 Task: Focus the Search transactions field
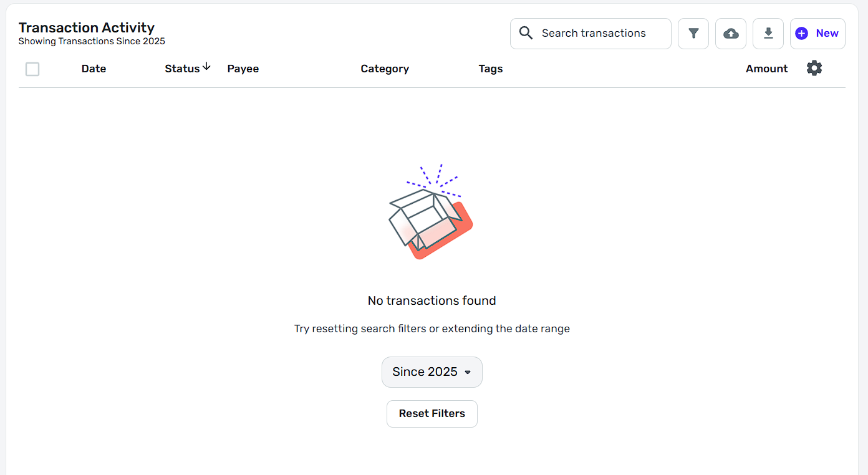(x=599, y=34)
